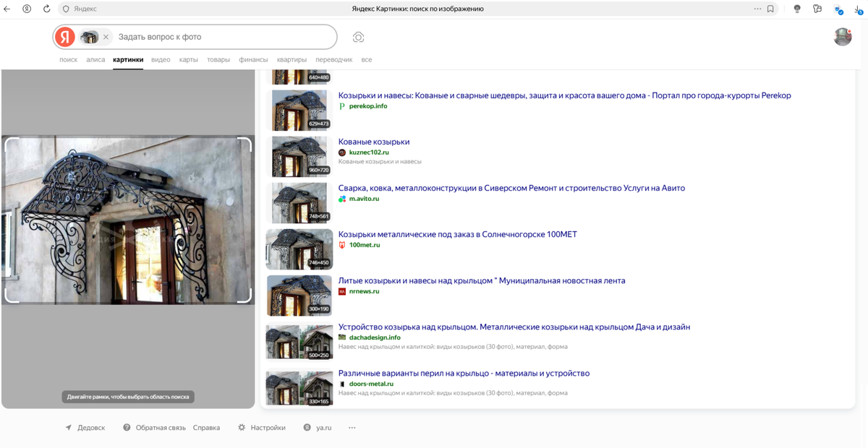868x448 pixels.
Task: Select the картинки tab
Action: click(128, 60)
